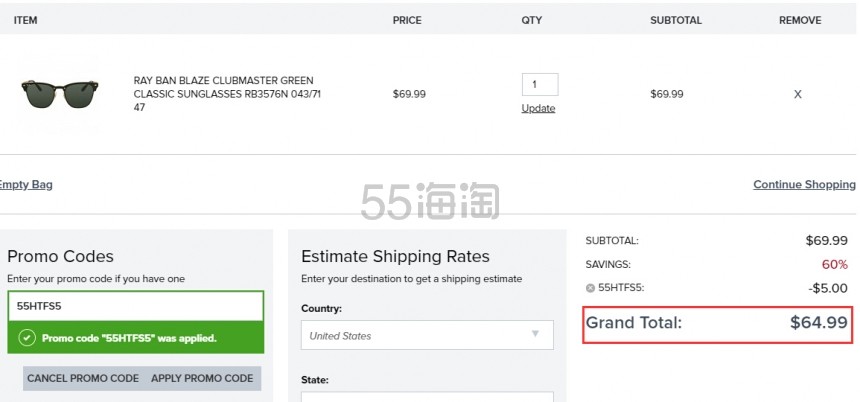Click the Update quantity link
860x402 pixels.
click(x=538, y=108)
